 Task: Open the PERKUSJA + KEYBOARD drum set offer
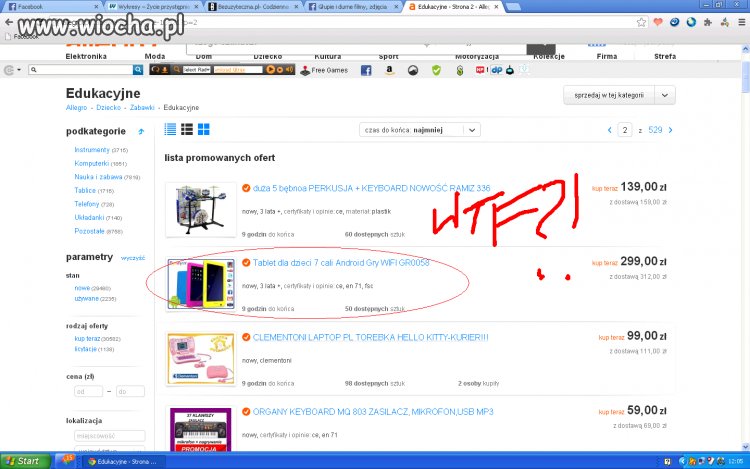pos(371,188)
